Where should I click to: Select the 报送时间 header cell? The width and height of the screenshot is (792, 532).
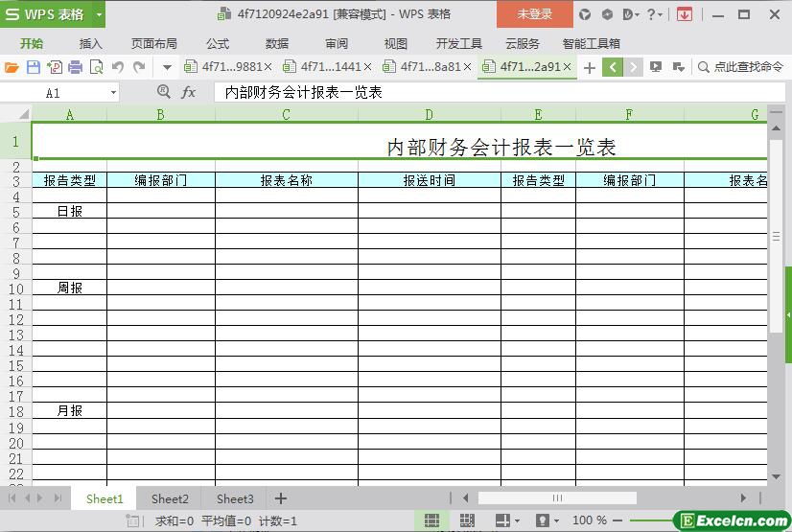429,180
